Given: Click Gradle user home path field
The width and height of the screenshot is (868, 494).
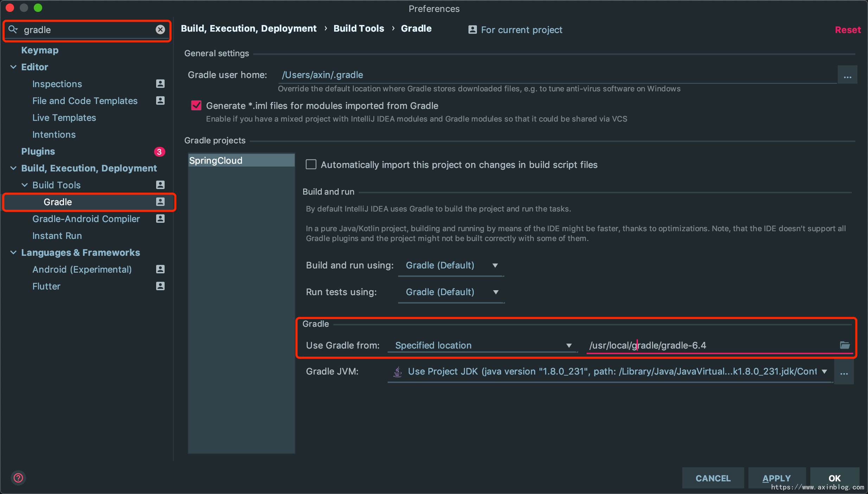Looking at the screenshot, I should tap(558, 74).
